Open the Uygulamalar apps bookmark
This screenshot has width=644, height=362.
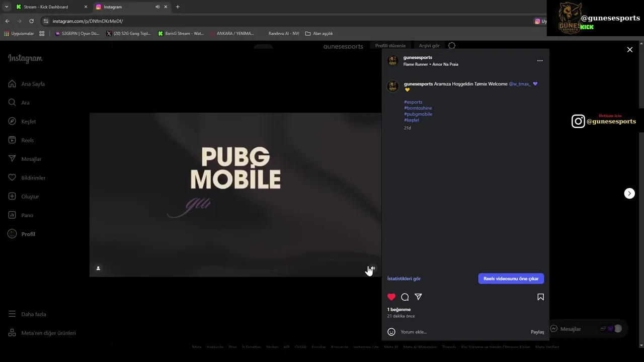pos(19,34)
